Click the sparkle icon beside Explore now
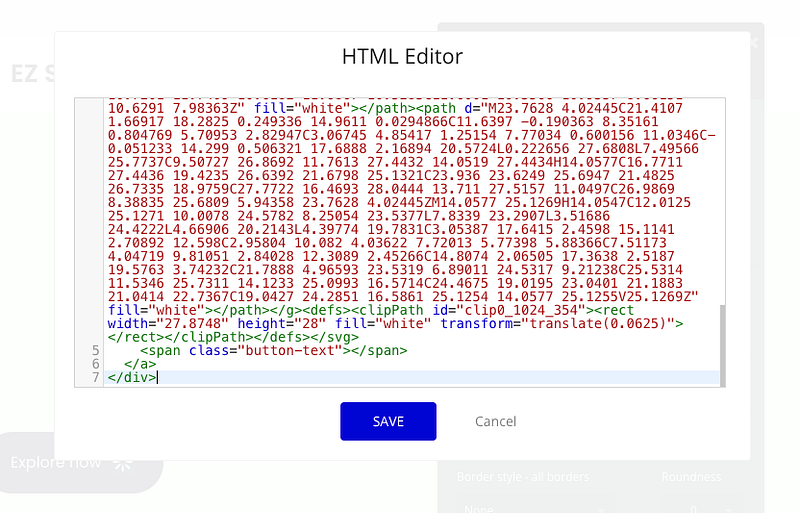 click(x=123, y=463)
